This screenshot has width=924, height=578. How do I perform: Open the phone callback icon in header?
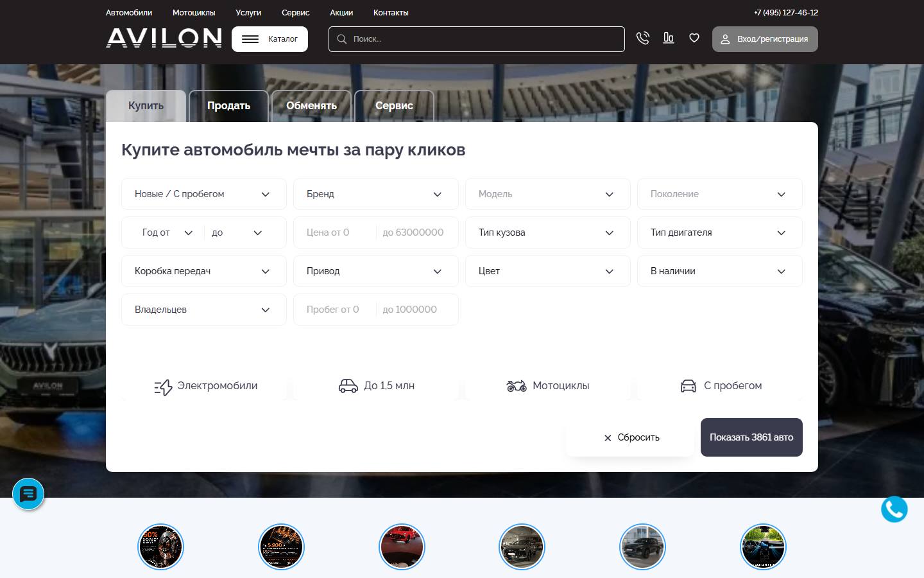[x=642, y=39]
